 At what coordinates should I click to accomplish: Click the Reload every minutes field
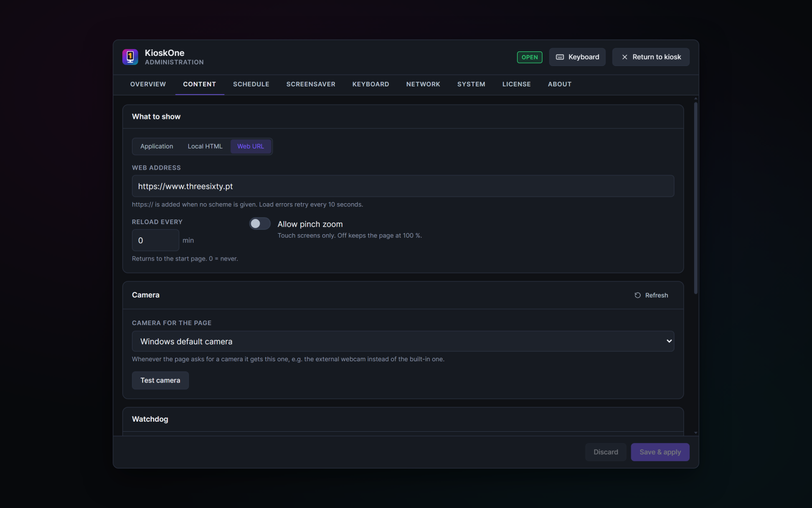155,240
